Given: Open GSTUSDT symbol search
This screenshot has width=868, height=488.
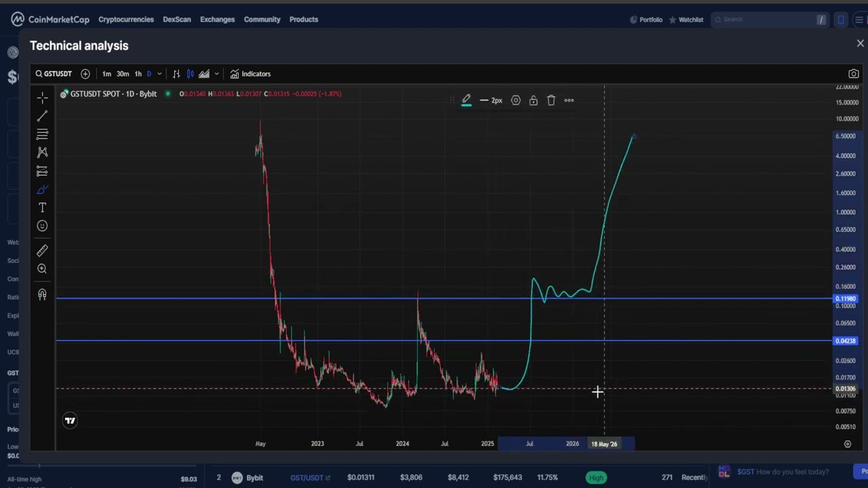Looking at the screenshot, I should (54, 74).
